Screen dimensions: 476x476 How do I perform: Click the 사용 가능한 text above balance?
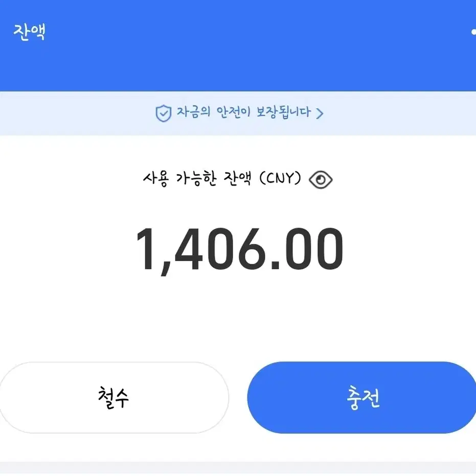tap(180, 178)
